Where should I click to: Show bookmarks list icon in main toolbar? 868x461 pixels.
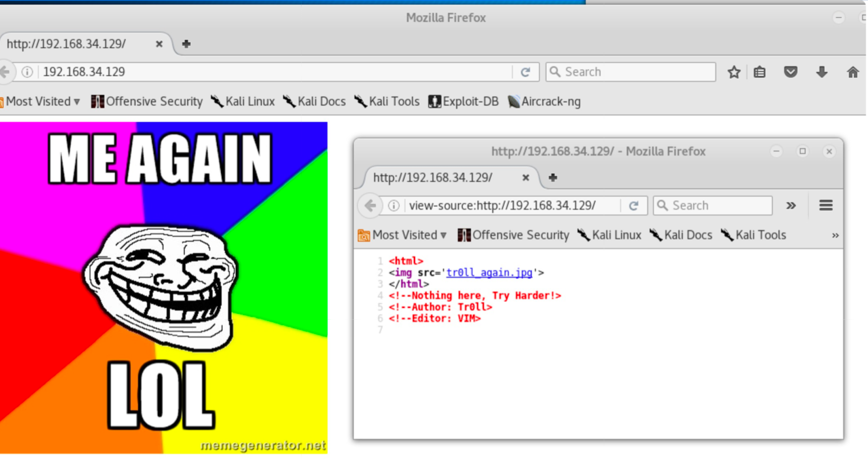coord(760,72)
